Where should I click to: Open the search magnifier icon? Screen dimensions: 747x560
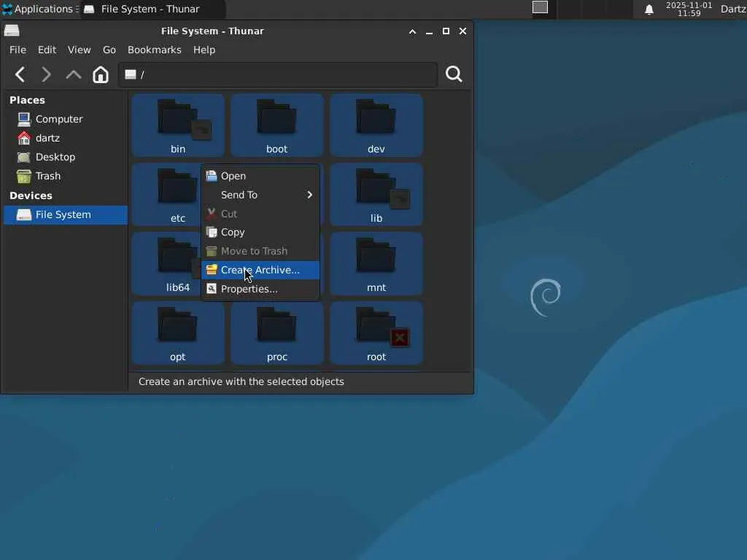click(454, 74)
